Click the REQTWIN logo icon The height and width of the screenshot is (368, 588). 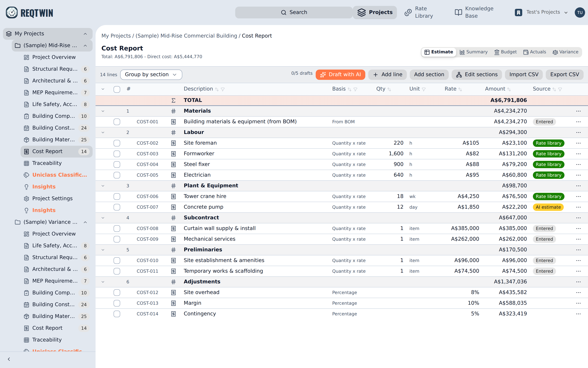pyautogui.click(x=12, y=12)
